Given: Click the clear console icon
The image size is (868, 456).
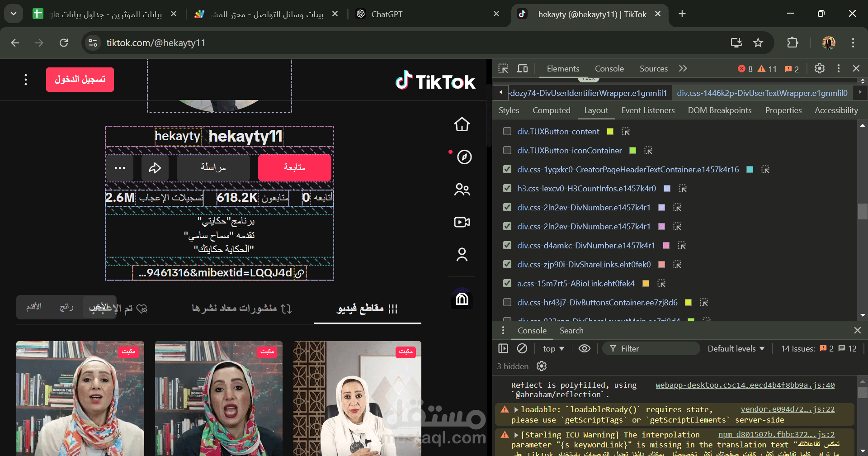Looking at the screenshot, I should (x=522, y=348).
